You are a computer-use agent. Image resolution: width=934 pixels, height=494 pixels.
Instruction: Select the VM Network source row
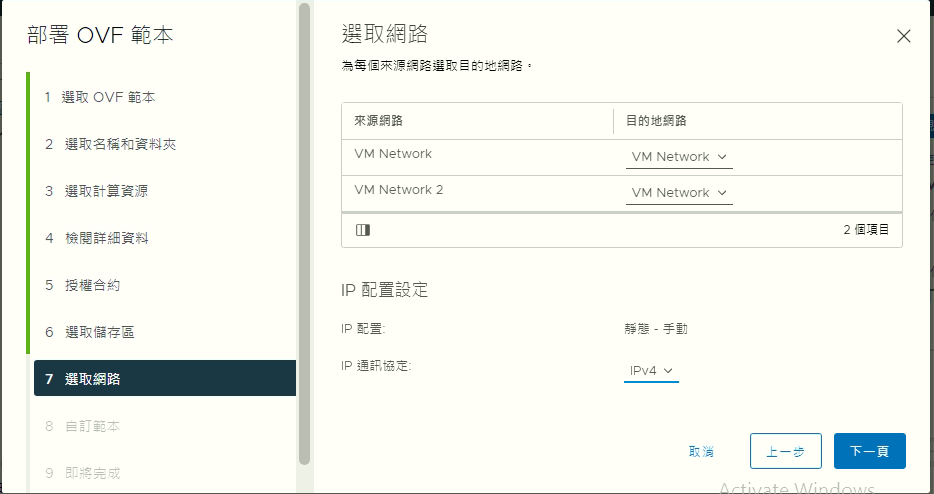[x=393, y=154]
